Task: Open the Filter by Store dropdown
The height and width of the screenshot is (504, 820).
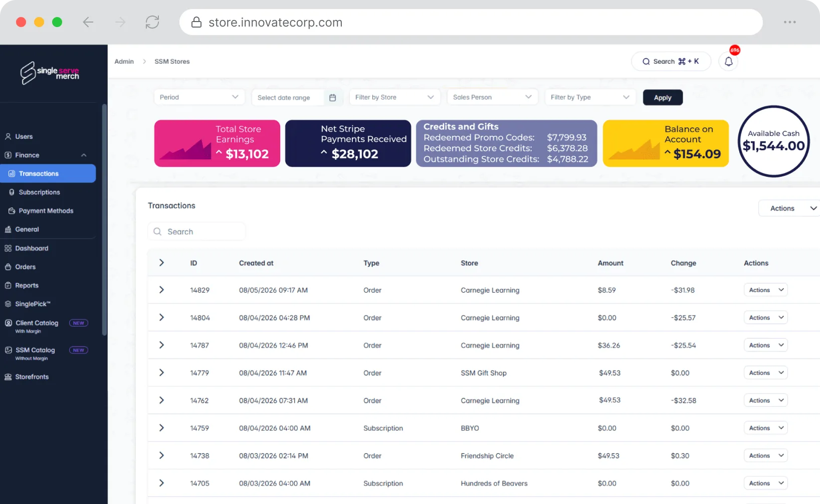Action: click(x=394, y=97)
